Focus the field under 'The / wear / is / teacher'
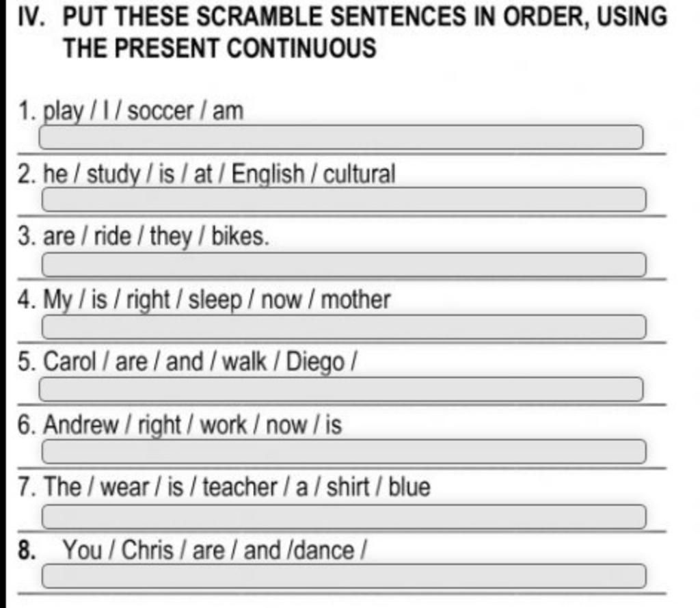Viewport: 700px width, 608px height. (344, 517)
